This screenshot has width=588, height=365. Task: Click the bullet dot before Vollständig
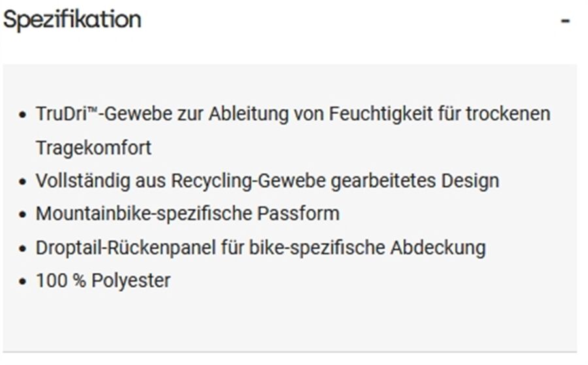(x=23, y=181)
